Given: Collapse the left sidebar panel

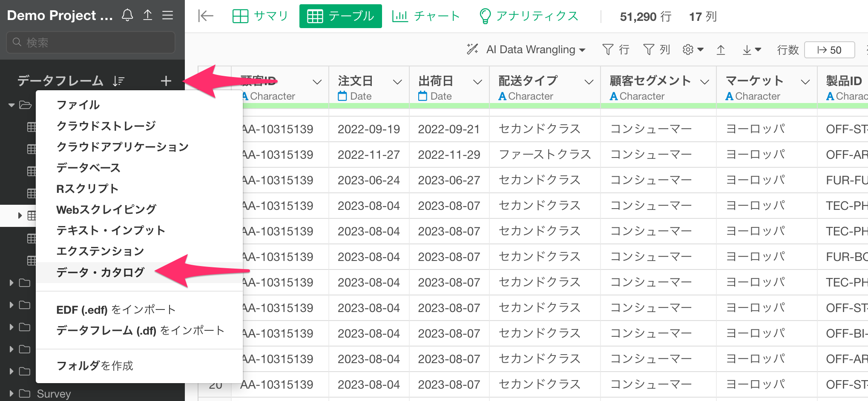Looking at the screenshot, I should [x=205, y=16].
